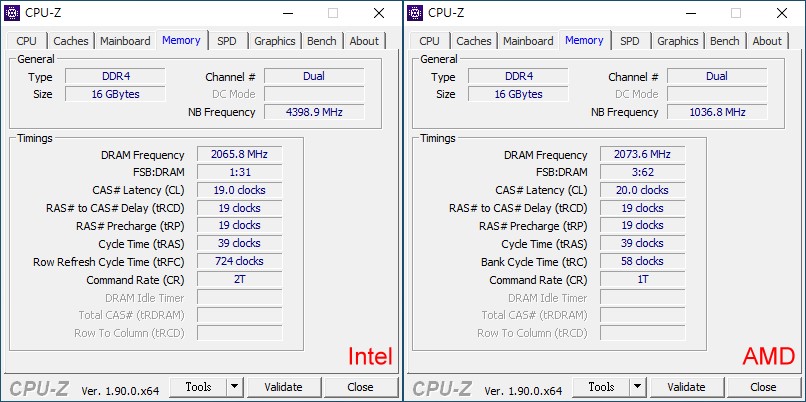Screen dimensions: 806x402
Task: Go to the CPU tab in the Intel window
Action: (26, 41)
